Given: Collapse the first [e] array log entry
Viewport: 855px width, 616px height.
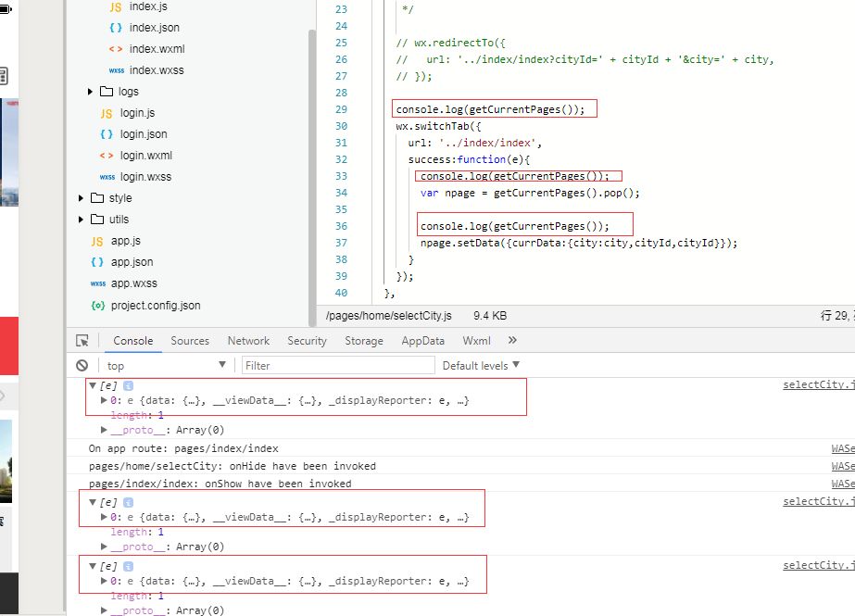Looking at the screenshot, I should click(93, 385).
